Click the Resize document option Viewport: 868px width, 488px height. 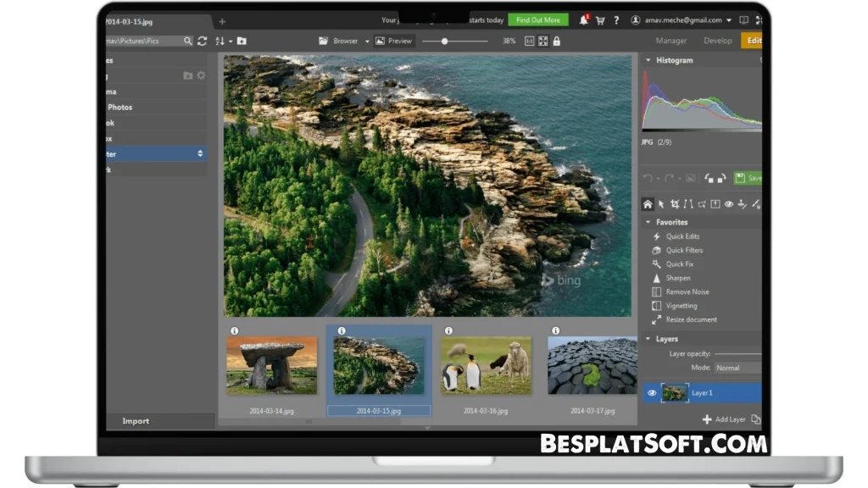pyautogui.click(x=690, y=320)
